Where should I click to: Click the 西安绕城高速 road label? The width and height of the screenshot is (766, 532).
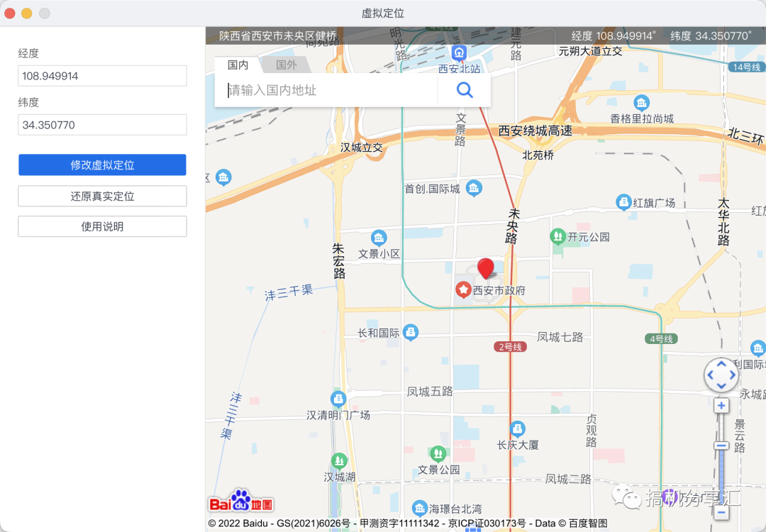[x=535, y=131]
